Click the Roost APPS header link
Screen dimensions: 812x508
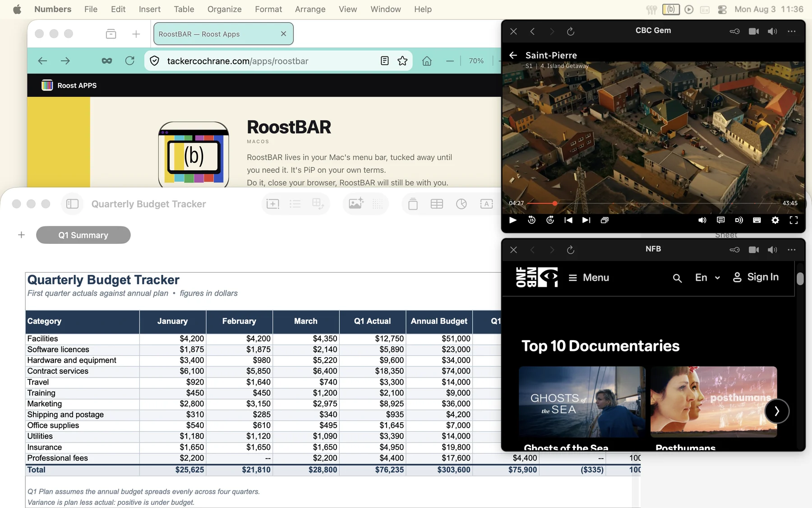pos(69,85)
